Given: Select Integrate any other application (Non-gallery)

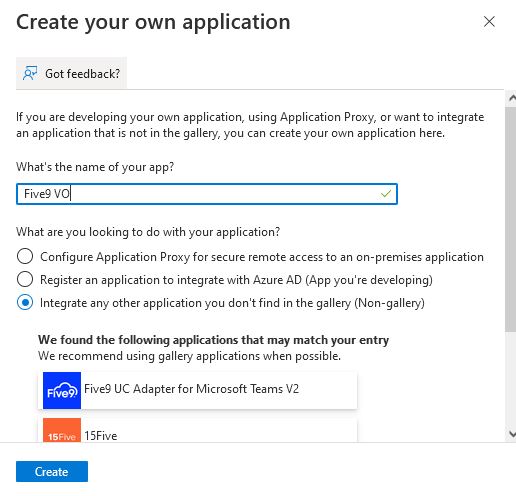Looking at the screenshot, I should (x=25, y=302).
